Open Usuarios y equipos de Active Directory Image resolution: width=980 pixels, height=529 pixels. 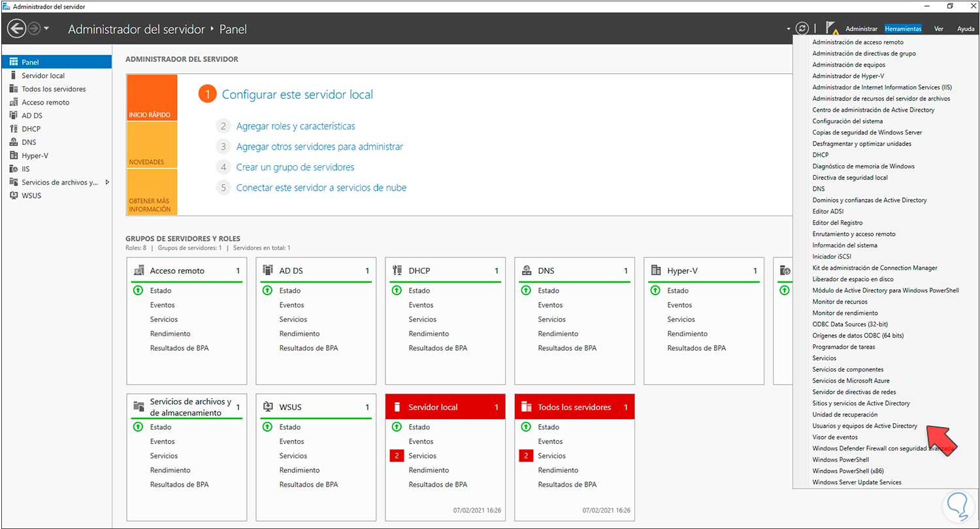tap(864, 426)
